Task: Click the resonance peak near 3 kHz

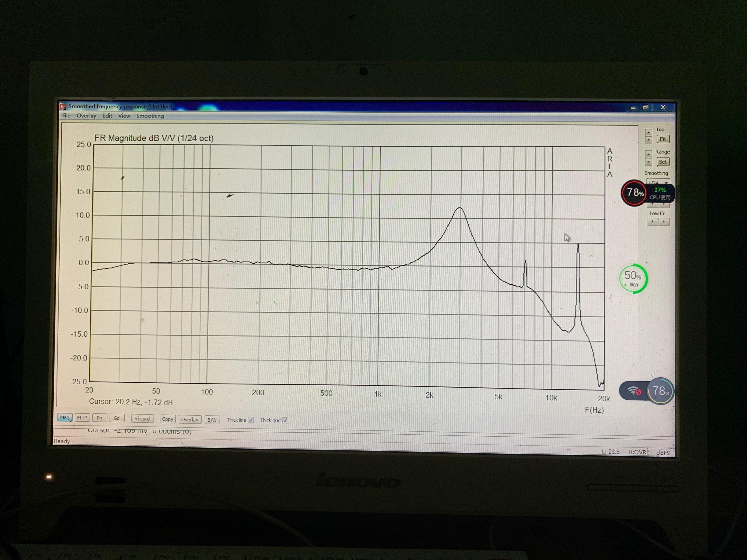Action: [x=460, y=207]
